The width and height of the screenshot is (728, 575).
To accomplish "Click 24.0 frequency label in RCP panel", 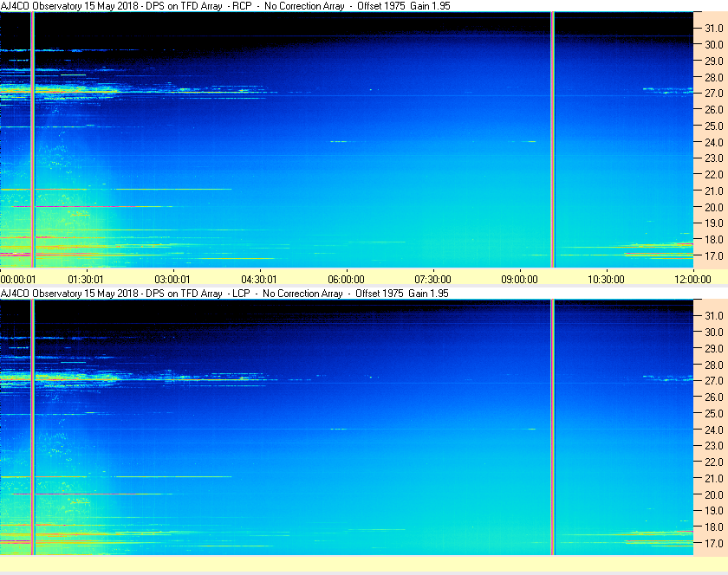I will coord(714,142).
